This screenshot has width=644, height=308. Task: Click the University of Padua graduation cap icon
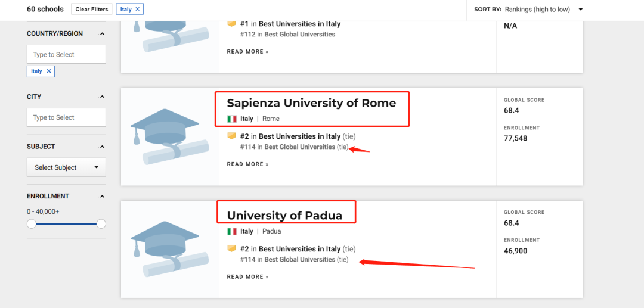click(x=165, y=248)
